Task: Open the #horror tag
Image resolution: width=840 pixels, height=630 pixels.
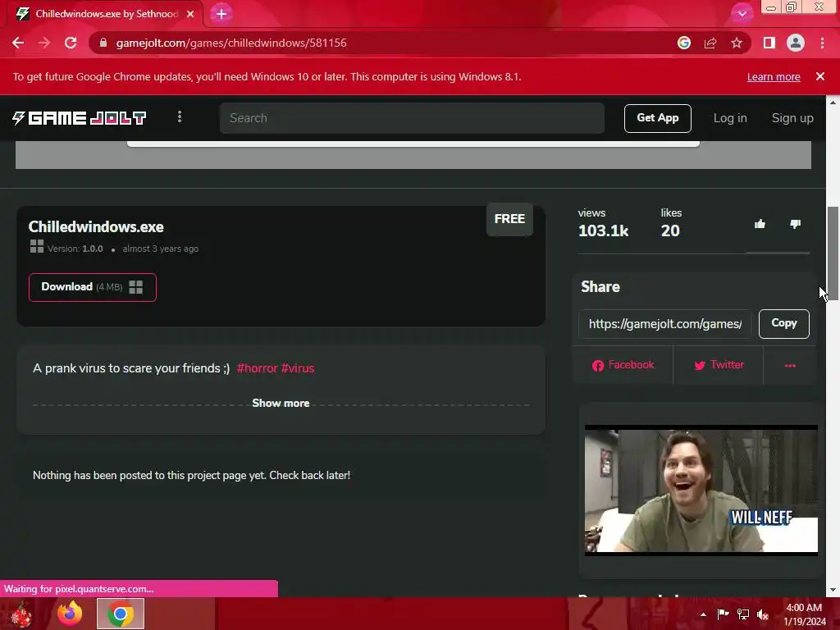Action: 257,368
